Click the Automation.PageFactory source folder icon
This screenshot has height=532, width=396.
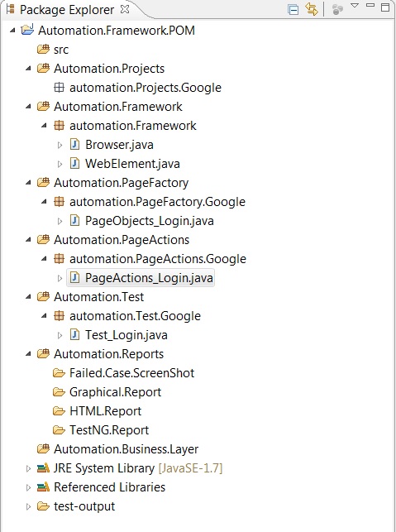tap(43, 182)
